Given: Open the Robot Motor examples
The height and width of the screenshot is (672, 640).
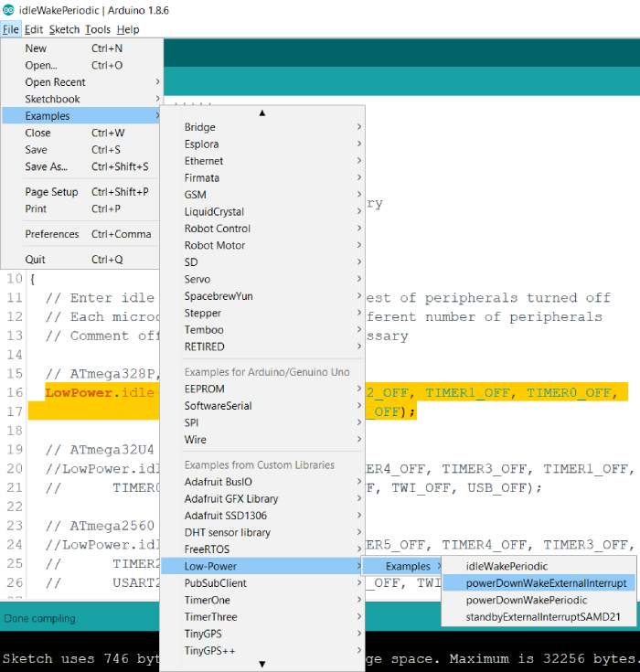Looking at the screenshot, I should click(262, 245).
